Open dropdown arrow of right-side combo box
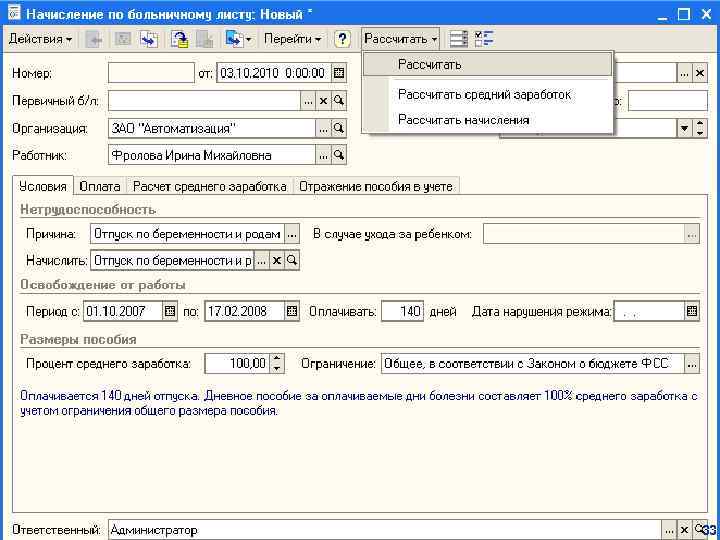Image resolution: width=720 pixels, height=540 pixels. (x=685, y=129)
